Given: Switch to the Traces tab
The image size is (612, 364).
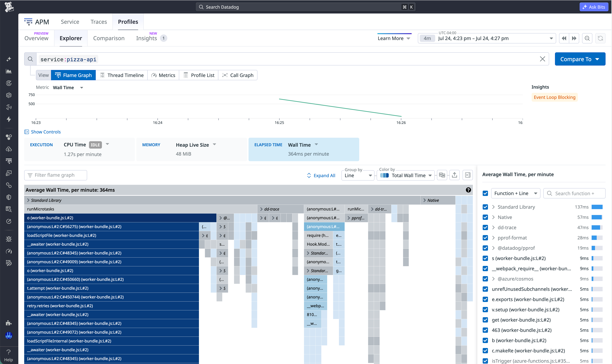Looking at the screenshot, I should 99,22.
